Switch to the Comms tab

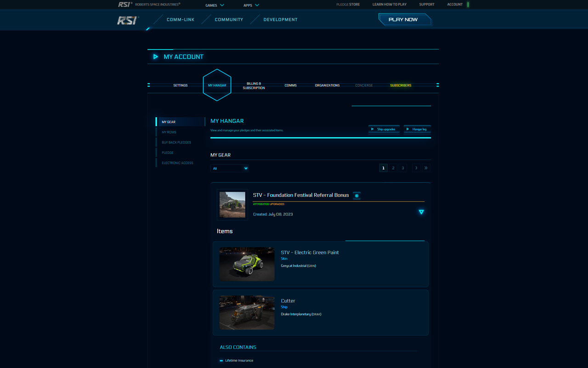click(290, 86)
